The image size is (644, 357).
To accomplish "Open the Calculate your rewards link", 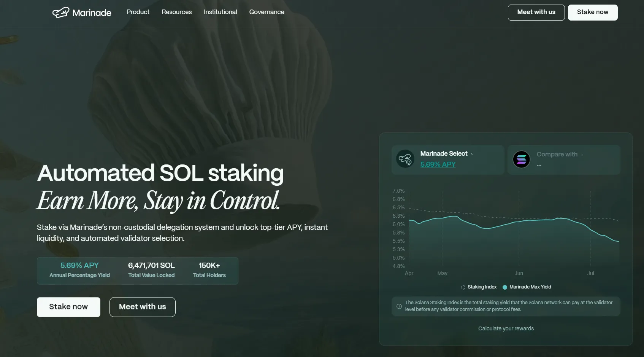I will [x=506, y=328].
